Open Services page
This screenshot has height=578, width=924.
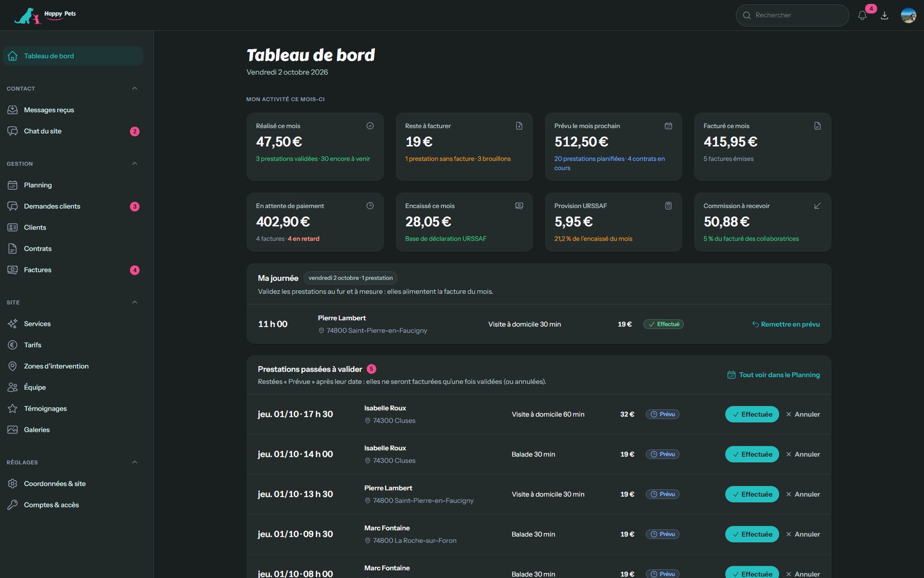73,324
